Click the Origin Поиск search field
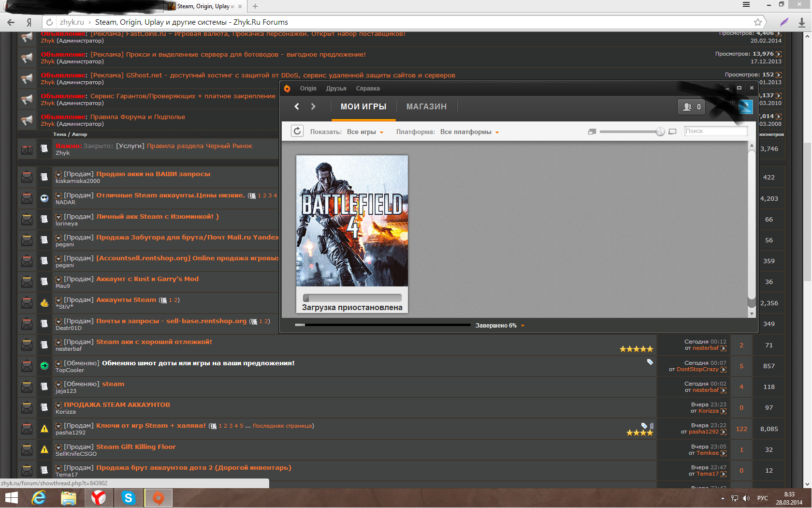812x508 pixels. click(x=716, y=131)
